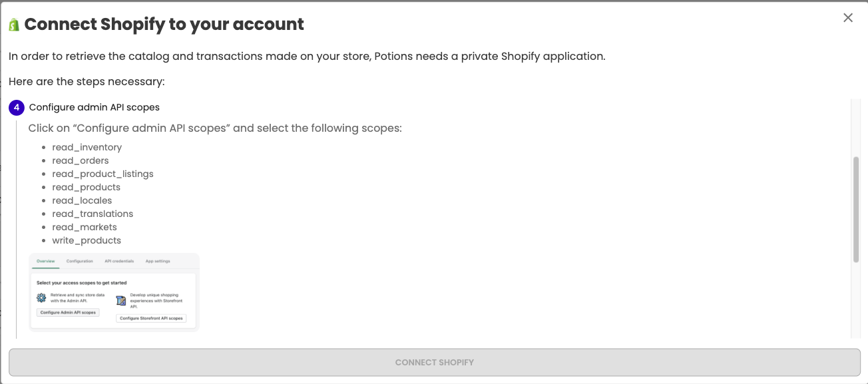This screenshot has width=868, height=384.
Task: Select the API credentials tab in screenshot
Action: [x=119, y=261]
